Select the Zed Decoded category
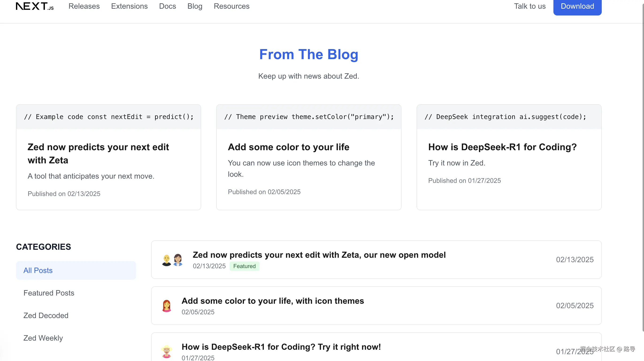Image resolution: width=644 pixels, height=361 pixels. 46,315
